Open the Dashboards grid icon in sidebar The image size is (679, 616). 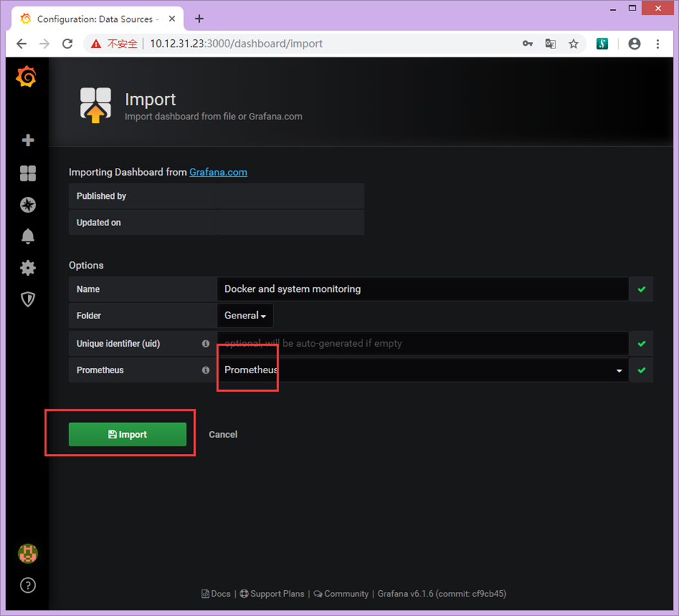(x=28, y=173)
